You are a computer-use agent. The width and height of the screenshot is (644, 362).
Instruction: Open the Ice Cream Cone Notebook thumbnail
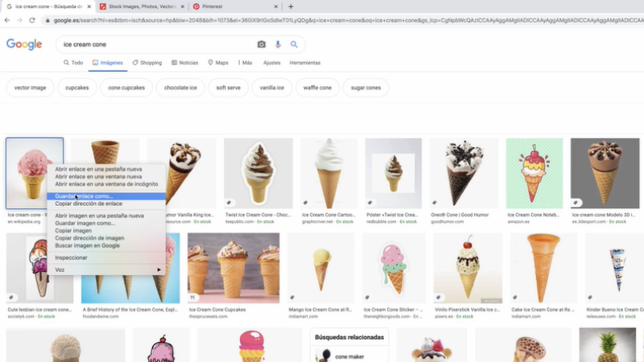[x=535, y=173]
